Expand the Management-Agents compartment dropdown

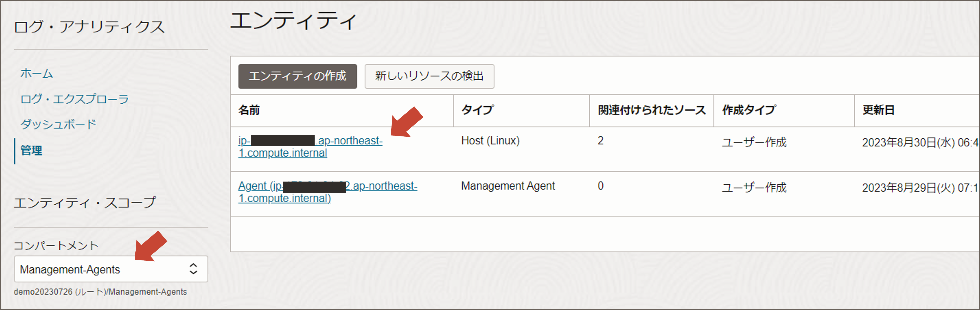(110, 269)
